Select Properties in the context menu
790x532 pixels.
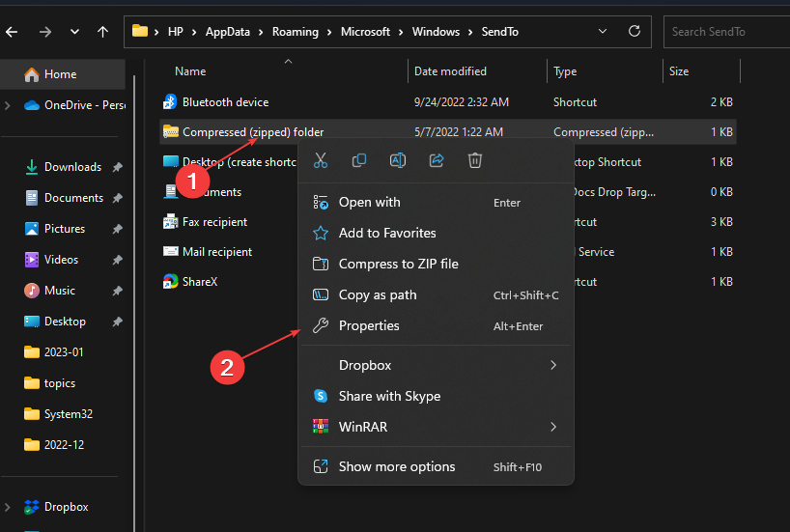[369, 326]
